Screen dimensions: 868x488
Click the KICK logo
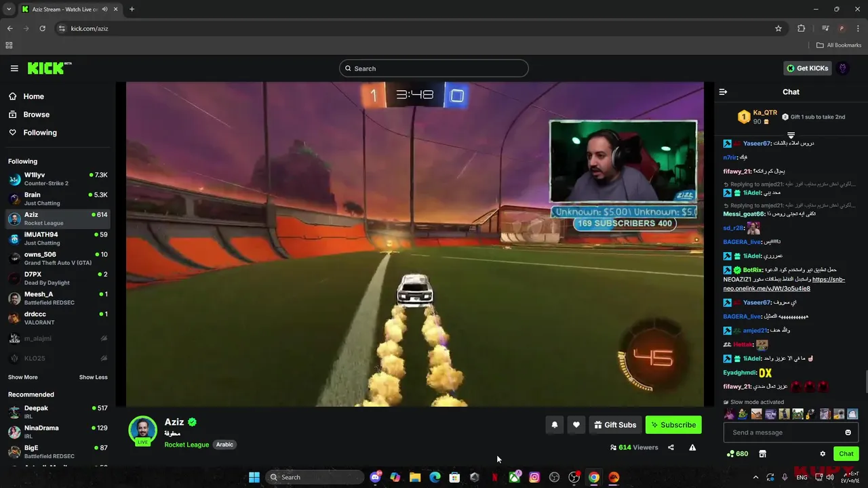pos(49,68)
